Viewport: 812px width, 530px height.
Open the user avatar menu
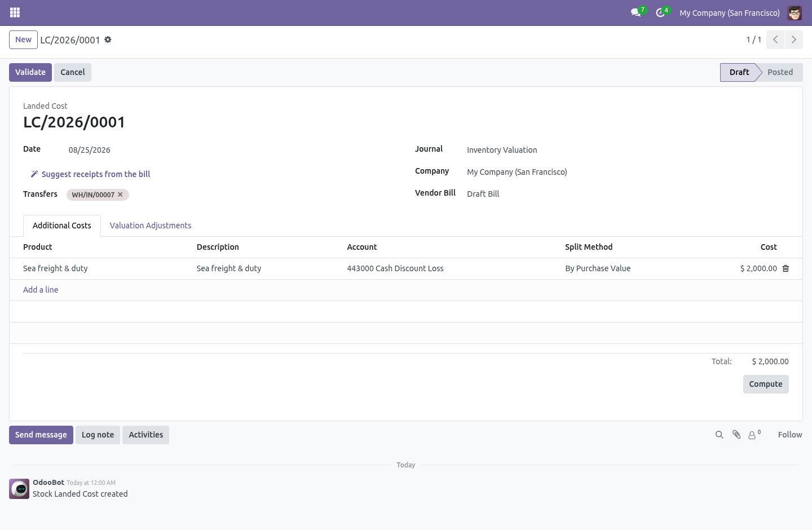pyautogui.click(x=795, y=12)
